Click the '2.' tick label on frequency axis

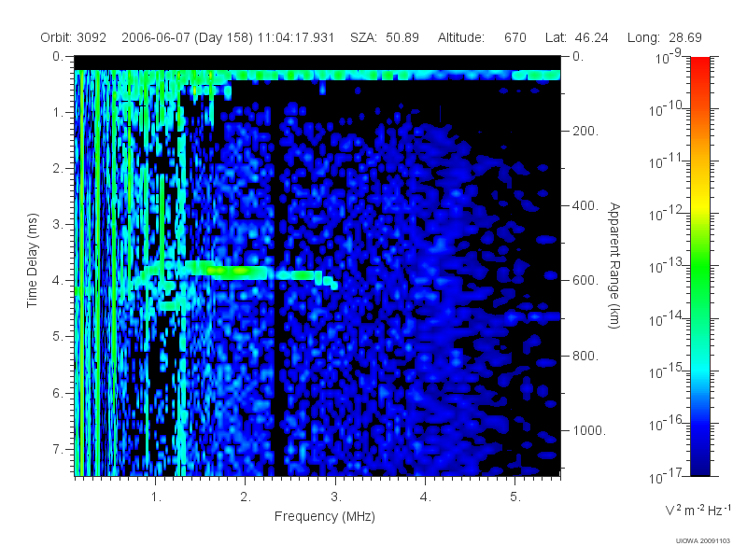(246, 497)
